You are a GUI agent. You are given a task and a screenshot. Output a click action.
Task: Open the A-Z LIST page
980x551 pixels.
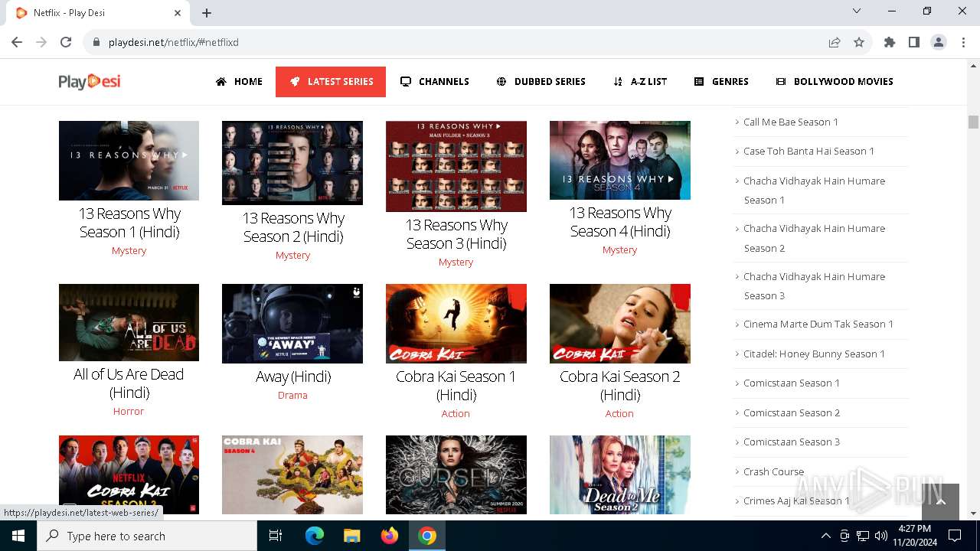click(x=640, y=81)
